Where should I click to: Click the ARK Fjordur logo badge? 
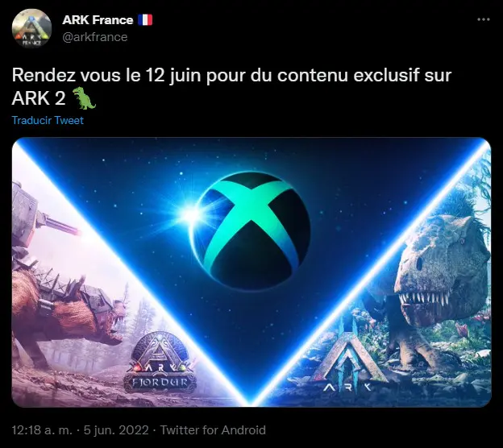point(160,362)
